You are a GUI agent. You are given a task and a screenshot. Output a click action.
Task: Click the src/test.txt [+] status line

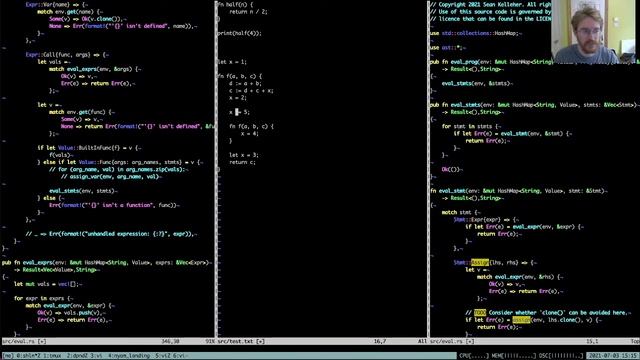coord(242,341)
